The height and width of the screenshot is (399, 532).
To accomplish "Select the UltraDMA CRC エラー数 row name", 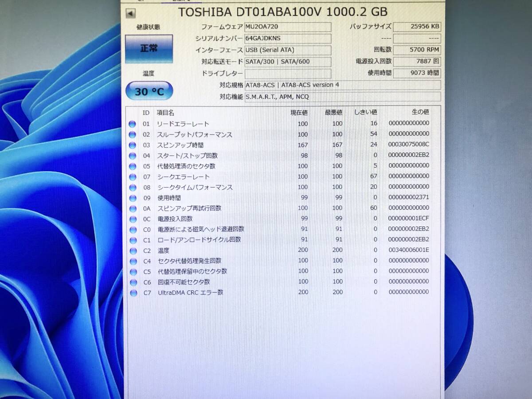I will tap(191, 293).
